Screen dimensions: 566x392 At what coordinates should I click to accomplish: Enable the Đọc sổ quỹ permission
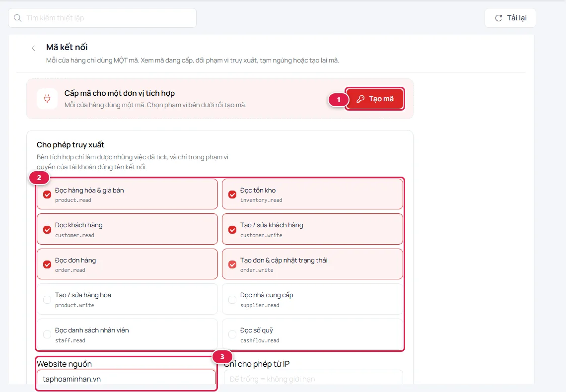232,334
